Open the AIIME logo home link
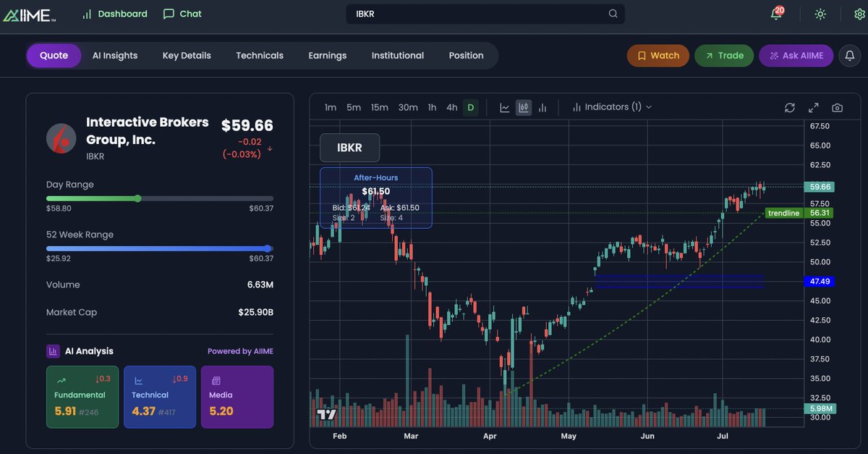868x454 pixels. click(x=30, y=14)
